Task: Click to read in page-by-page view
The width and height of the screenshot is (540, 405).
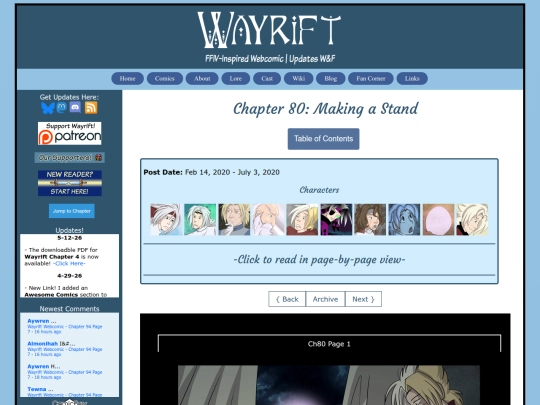Action: click(319, 259)
